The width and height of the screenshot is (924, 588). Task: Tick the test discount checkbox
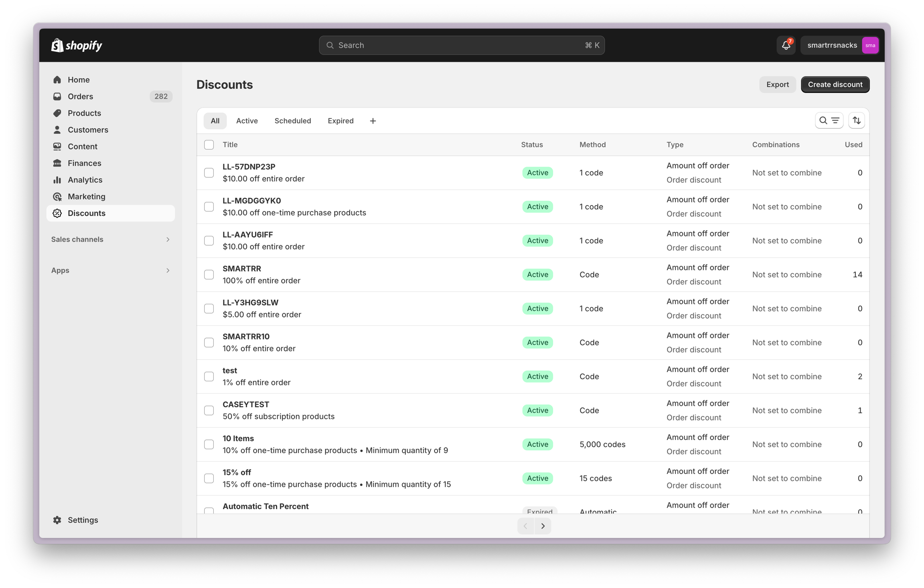pyautogui.click(x=209, y=376)
